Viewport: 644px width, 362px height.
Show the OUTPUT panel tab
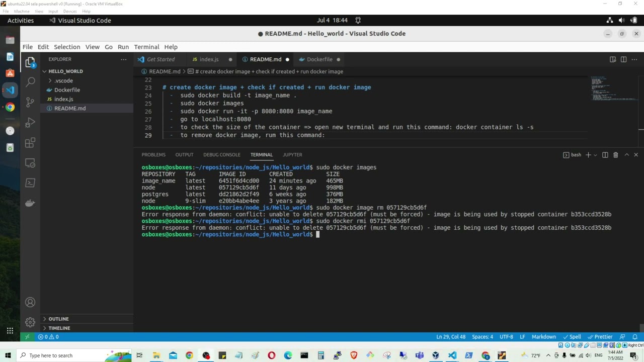pos(184,155)
